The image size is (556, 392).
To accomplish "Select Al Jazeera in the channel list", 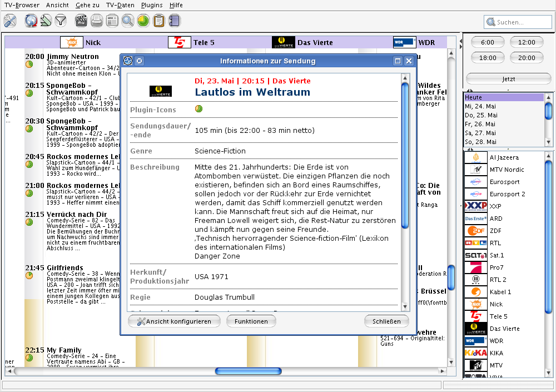I will [x=504, y=157].
